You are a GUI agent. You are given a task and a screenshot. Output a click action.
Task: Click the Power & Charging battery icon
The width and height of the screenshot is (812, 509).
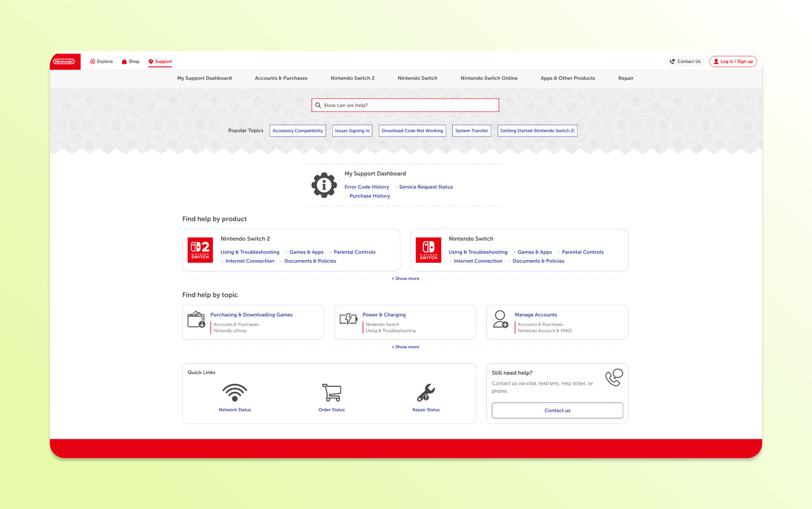[349, 319]
